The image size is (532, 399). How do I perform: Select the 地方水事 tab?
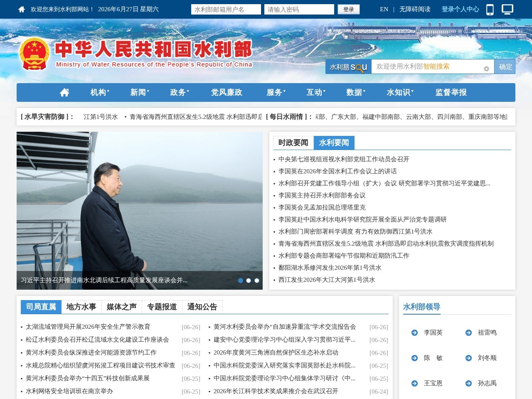click(81, 307)
